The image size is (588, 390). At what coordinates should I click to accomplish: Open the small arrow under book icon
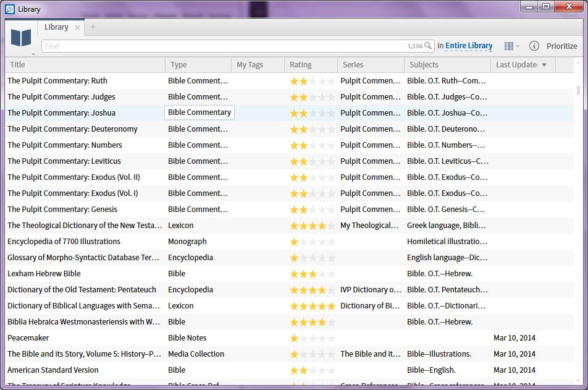33,54
